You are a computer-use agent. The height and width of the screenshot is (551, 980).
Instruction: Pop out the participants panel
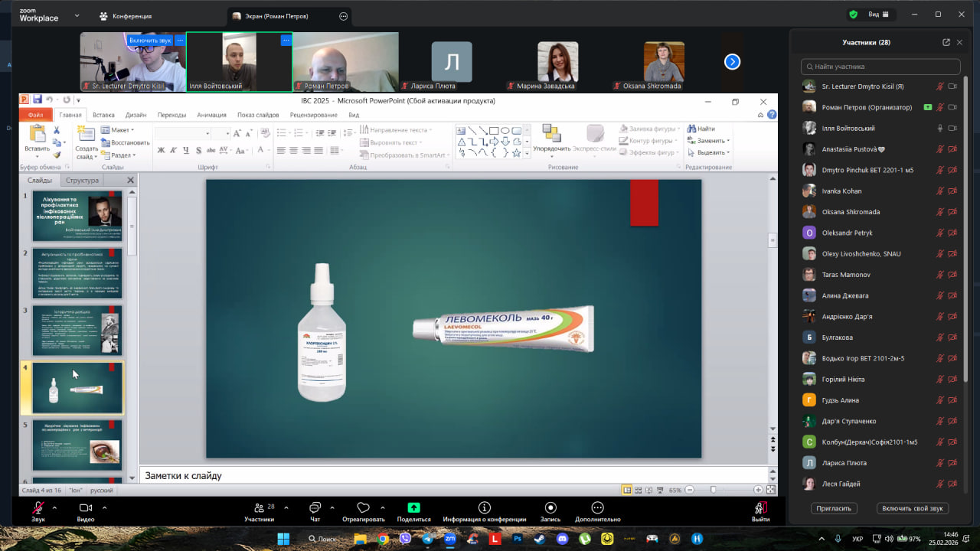point(946,43)
